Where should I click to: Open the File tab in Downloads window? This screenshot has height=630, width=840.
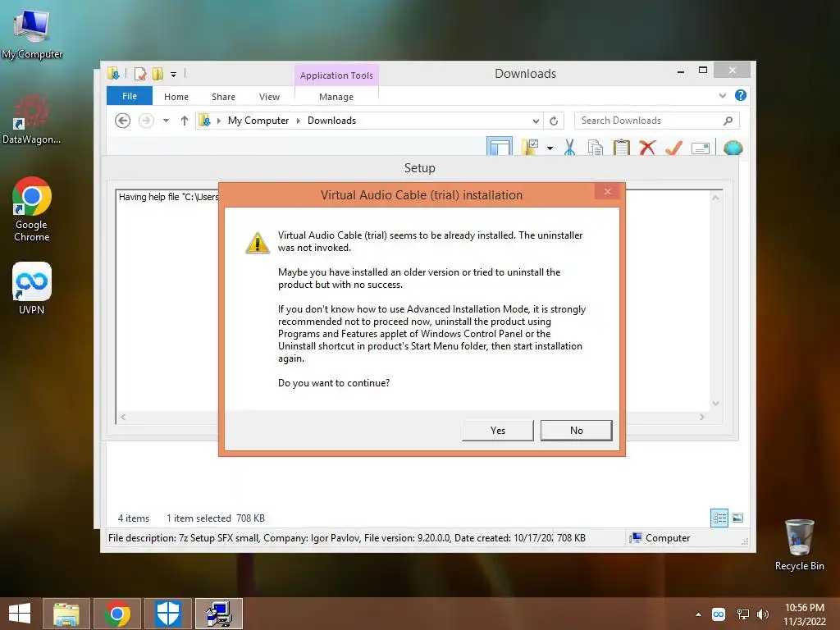(129, 96)
